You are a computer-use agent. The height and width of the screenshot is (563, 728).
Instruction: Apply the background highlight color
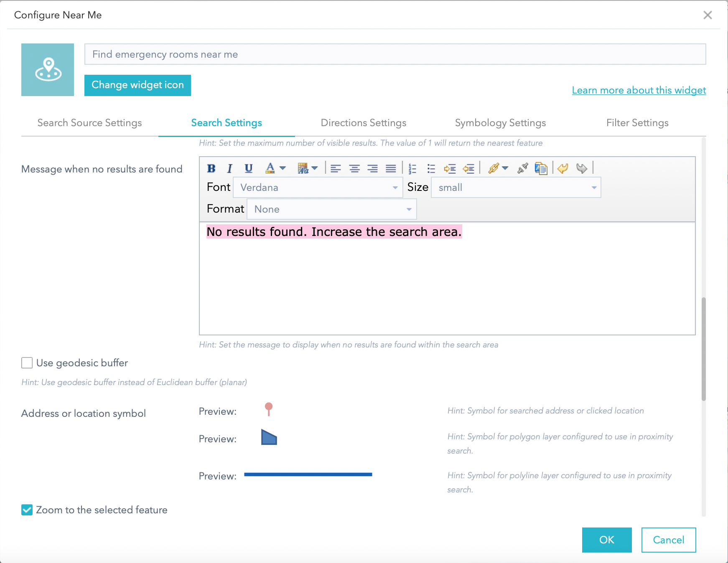[303, 168]
